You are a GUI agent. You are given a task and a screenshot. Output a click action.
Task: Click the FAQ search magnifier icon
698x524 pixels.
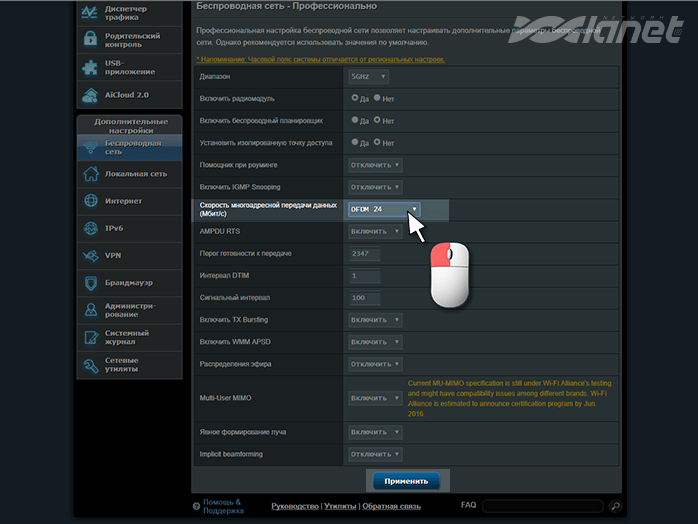[615, 506]
